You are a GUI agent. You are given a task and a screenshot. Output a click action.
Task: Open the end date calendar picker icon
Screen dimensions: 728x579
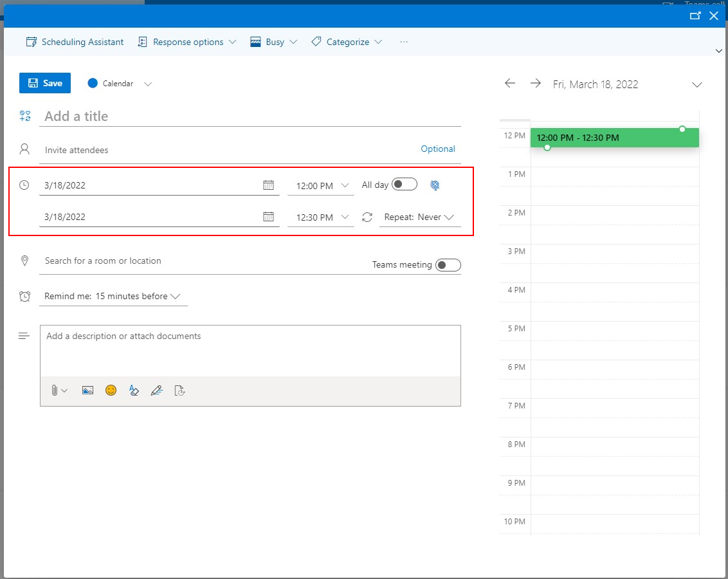pyautogui.click(x=268, y=217)
